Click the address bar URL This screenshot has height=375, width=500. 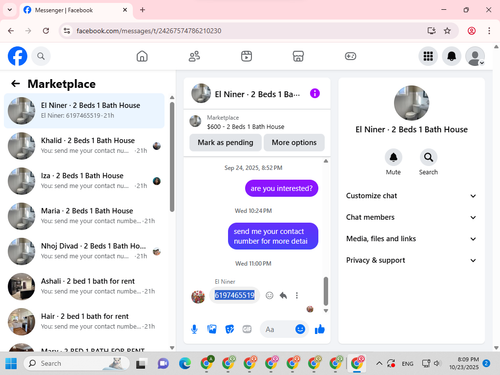pyautogui.click(x=149, y=31)
